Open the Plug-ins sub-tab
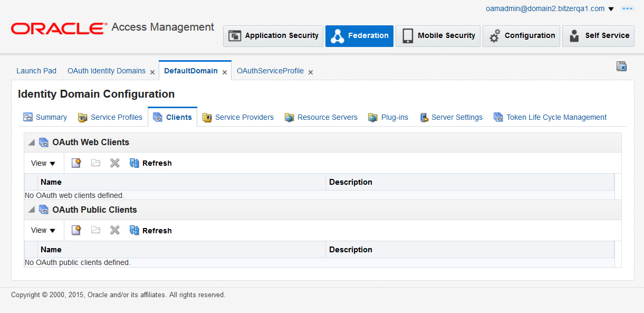The image size is (644, 313). point(388,117)
